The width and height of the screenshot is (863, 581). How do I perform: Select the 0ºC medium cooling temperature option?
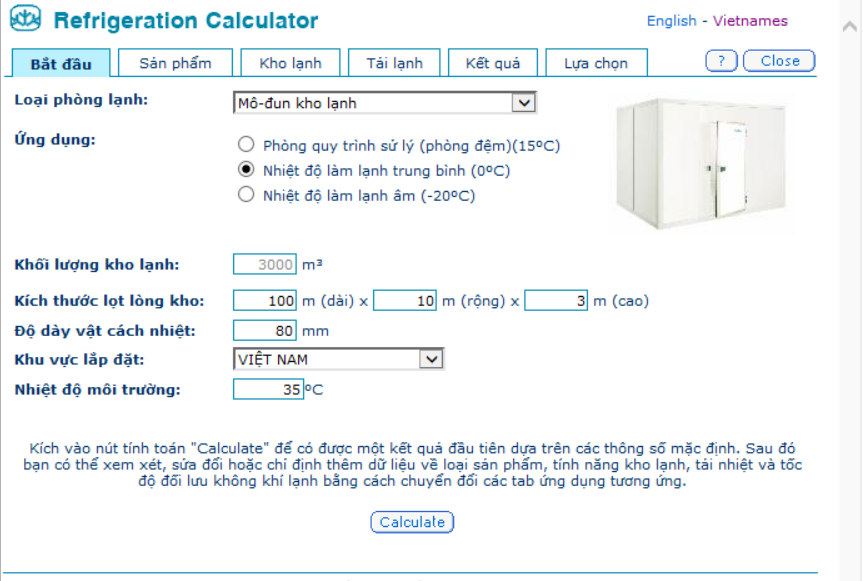click(246, 170)
